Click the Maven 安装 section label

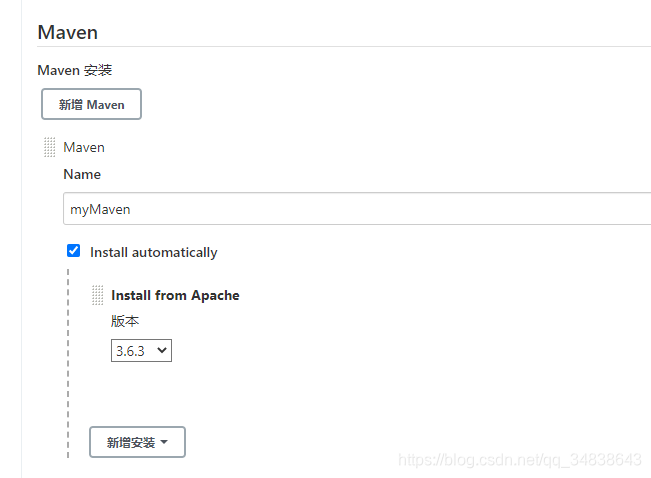tap(75, 70)
